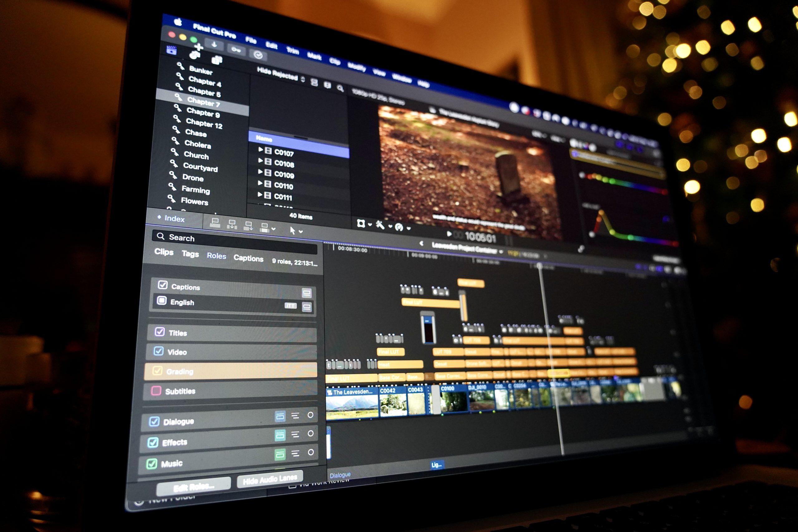Click the Index button
Image resolution: width=798 pixels, height=532 pixels.
tap(171, 218)
